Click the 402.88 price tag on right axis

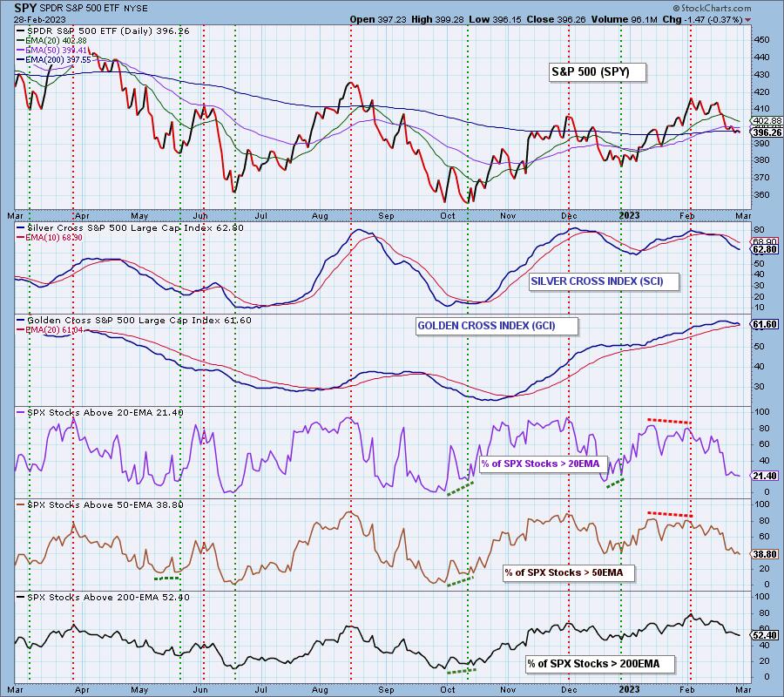point(767,121)
